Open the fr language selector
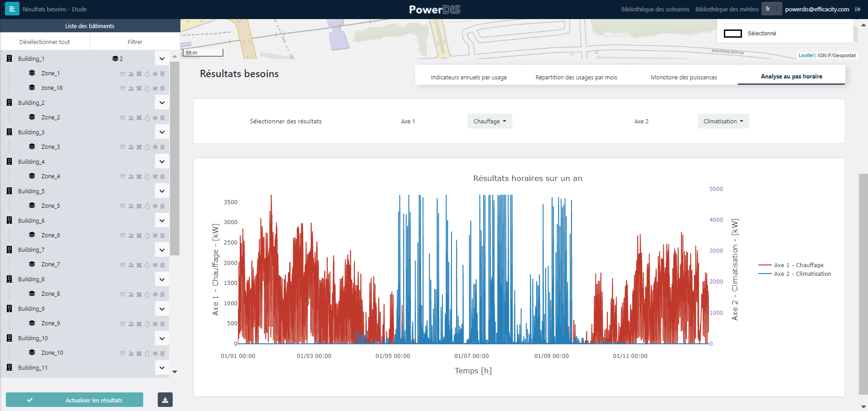Screen dimensions: 868x411 point(771,9)
